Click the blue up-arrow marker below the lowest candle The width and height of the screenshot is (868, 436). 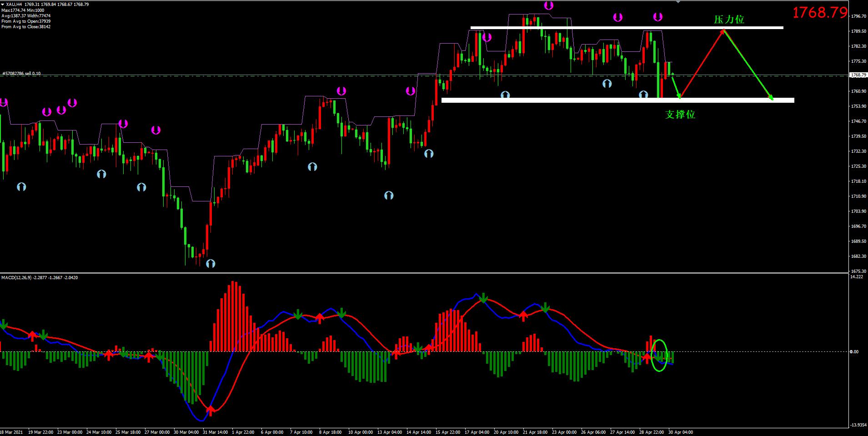[210, 263]
